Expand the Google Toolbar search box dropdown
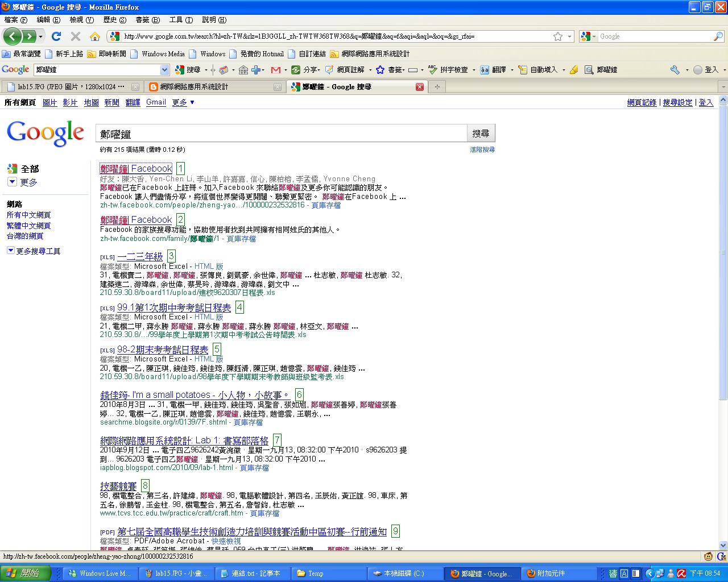 point(165,70)
